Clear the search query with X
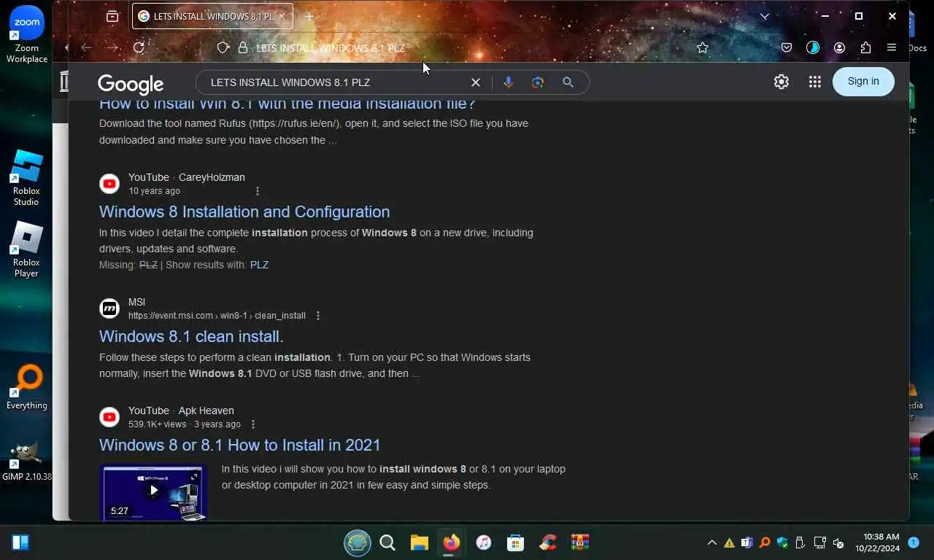934x560 pixels. [475, 82]
